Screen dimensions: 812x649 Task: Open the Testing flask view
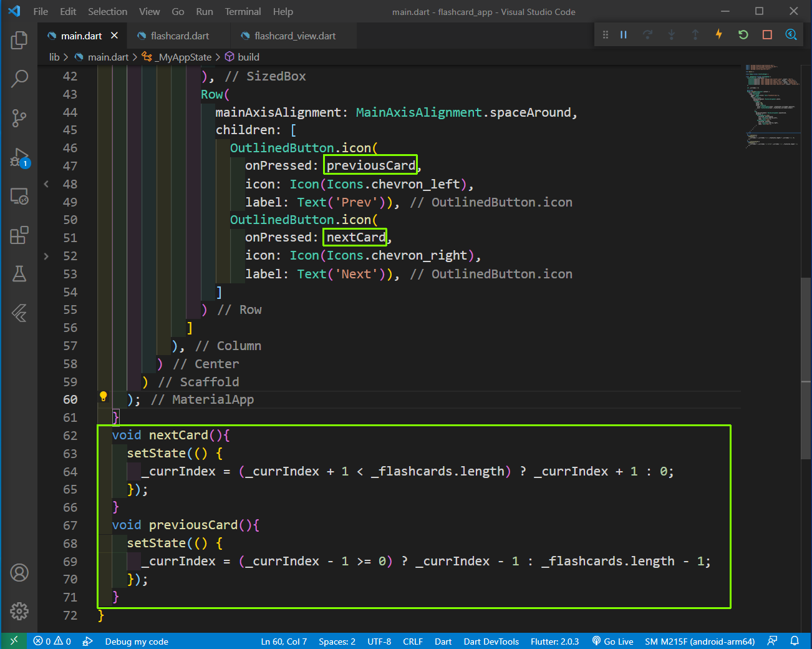[19, 273]
